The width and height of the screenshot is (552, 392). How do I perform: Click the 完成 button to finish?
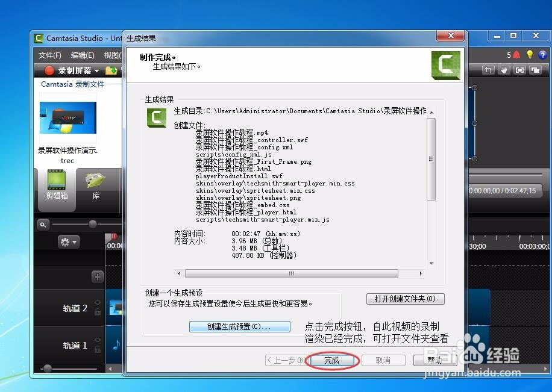[331, 360]
